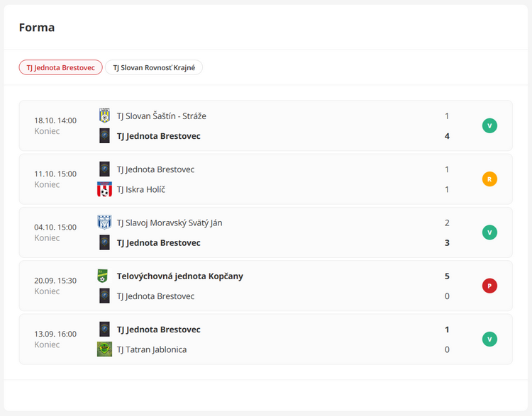Click green V badge for 18.10. match

[489, 125]
